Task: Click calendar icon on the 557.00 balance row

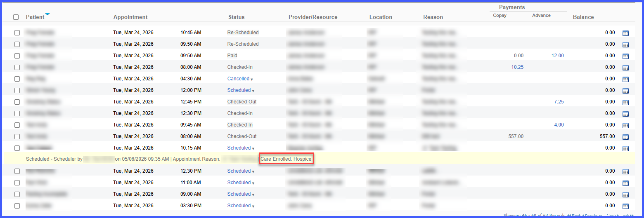Action: [625, 137]
